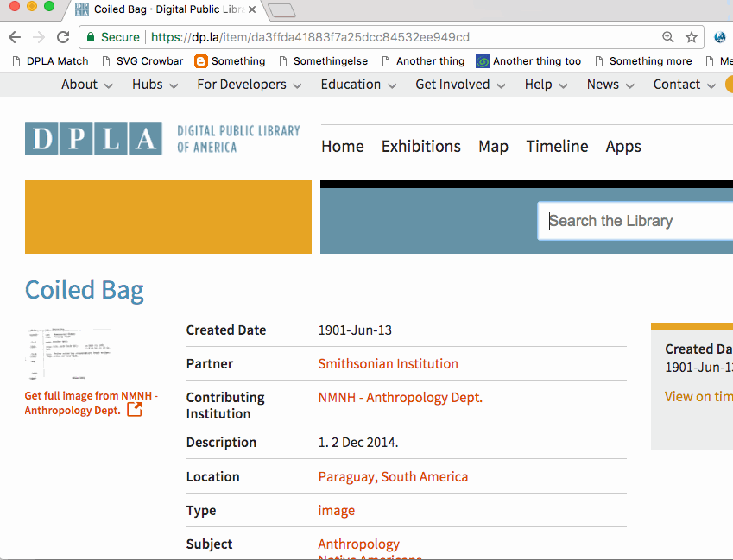This screenshot has height=560, width=733.
Task: Click the green Secure padlock icon
Action: 91,37
